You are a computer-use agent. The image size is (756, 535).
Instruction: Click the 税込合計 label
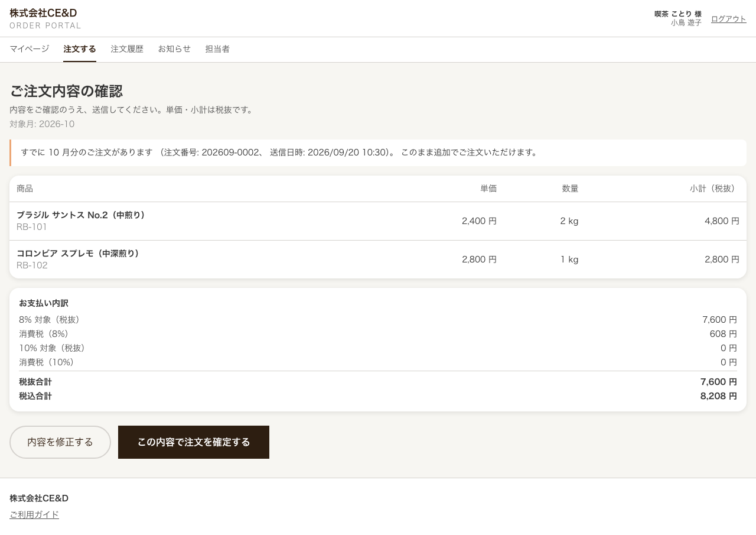click(35, 396)
